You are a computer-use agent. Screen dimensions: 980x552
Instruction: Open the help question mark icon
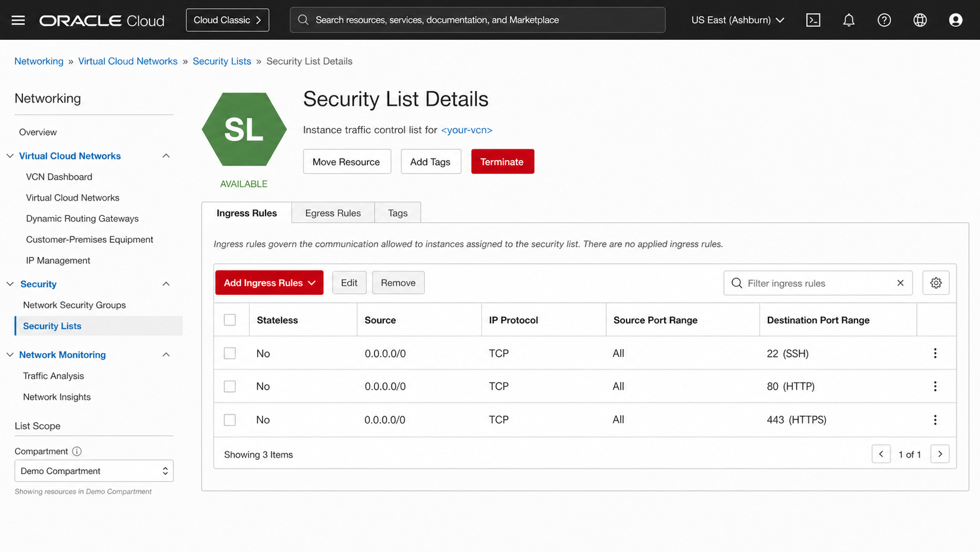884,20
